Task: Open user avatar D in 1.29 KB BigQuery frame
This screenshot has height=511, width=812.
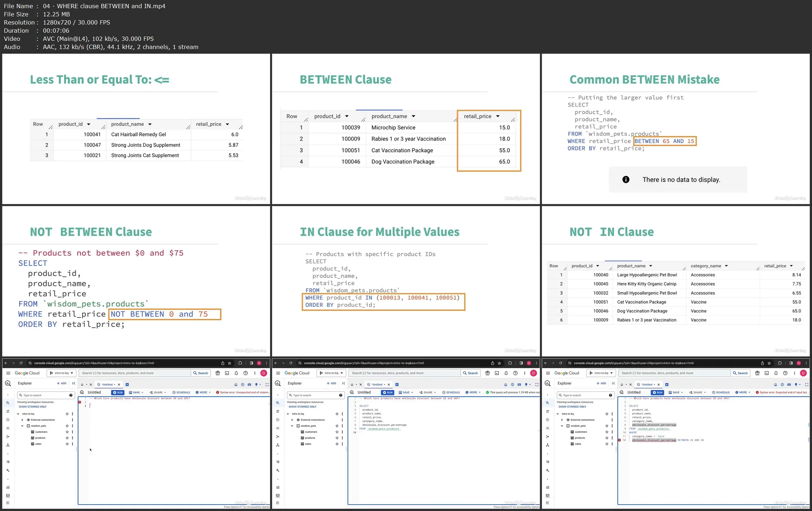Action: (533, 373)
